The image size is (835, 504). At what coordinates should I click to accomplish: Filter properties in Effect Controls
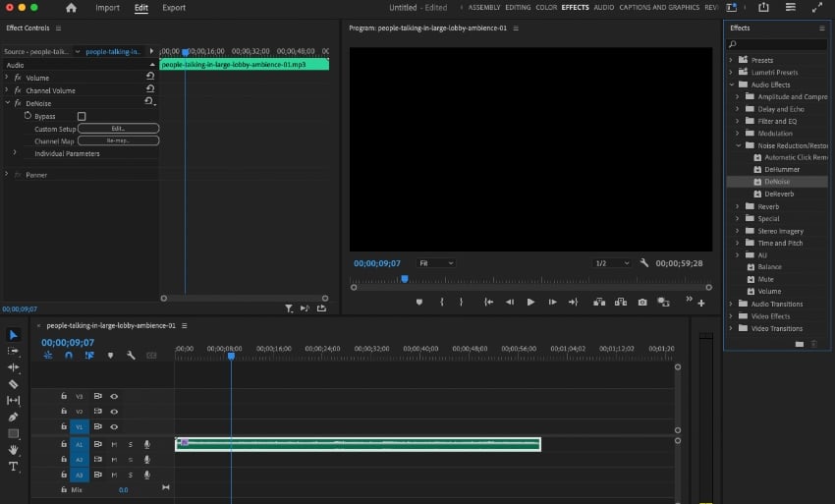pyautogui.click(x=289, y=308)
